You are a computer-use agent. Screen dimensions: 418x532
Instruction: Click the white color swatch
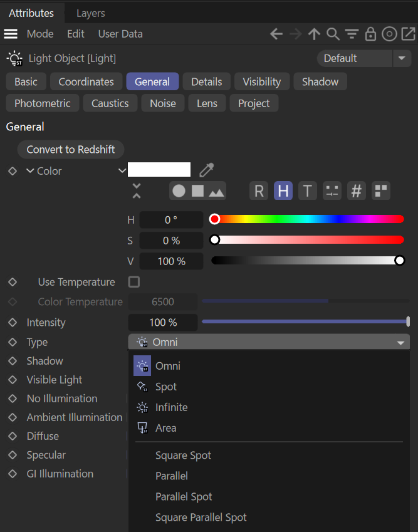[159, 170]
